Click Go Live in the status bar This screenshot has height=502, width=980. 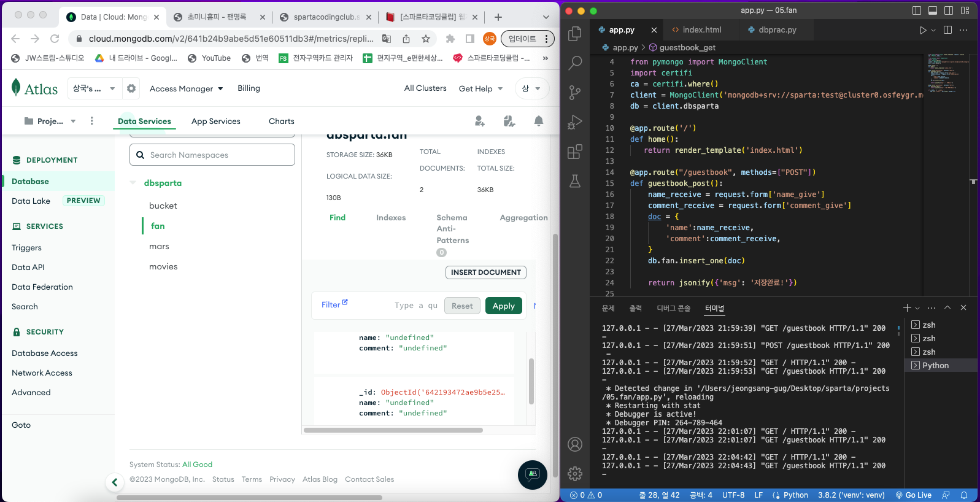(x=914, y=495)
